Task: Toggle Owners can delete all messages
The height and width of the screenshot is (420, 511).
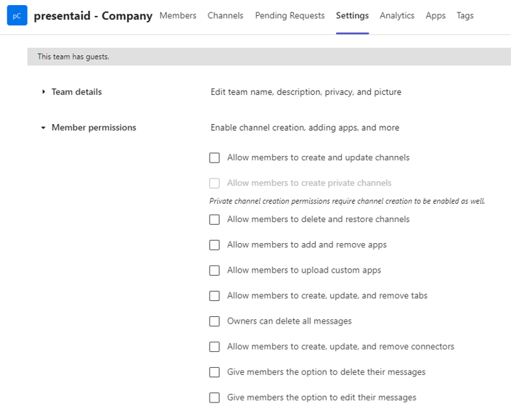Action: tap(214, 321)
